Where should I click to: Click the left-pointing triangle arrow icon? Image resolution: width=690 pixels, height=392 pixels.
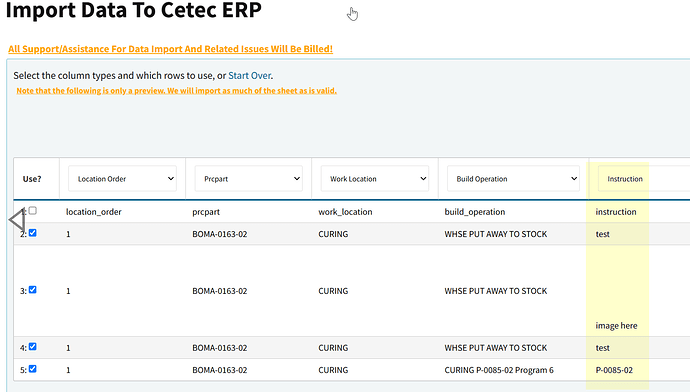point(17,220)
